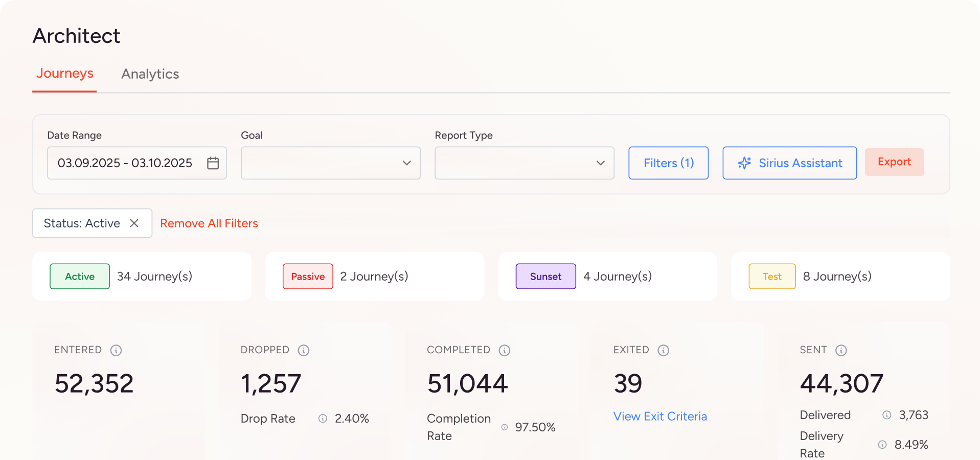Image resolution: width=980 pixels, height=460 pixels.
Task: Remove the Status: Active filter chip
Action: 134,223
